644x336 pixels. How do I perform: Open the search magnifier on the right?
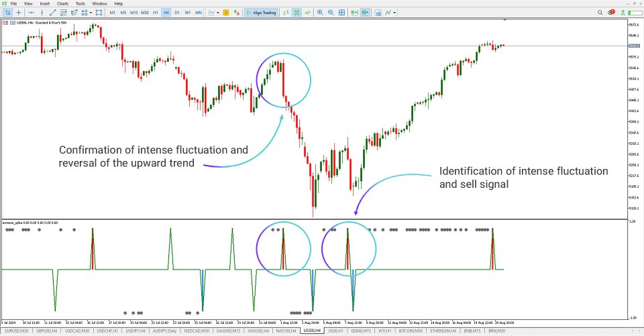pyautogui.click(x=600, y=13)
